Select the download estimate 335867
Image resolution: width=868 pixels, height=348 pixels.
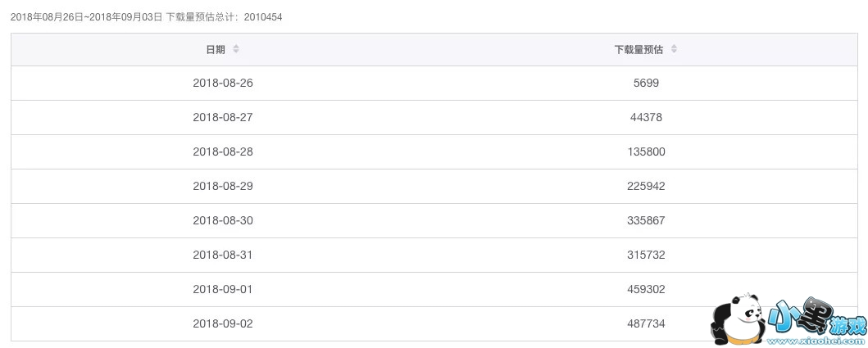646,220
